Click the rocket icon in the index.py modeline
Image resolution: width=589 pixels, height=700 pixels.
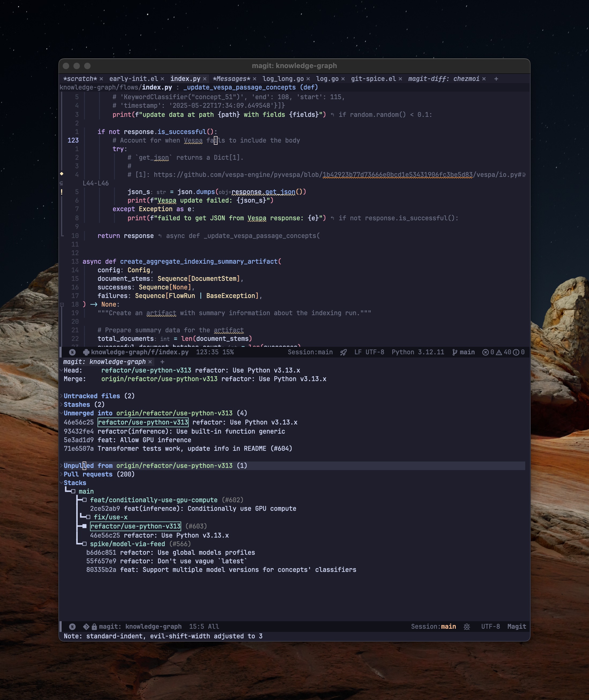(343, 352)
